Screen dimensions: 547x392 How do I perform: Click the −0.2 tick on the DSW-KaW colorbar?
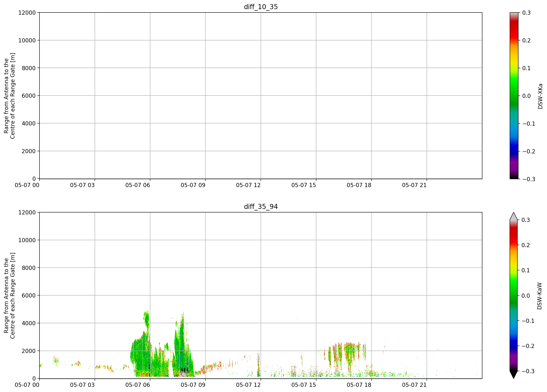pyautogui.click(x=528, y=346)
